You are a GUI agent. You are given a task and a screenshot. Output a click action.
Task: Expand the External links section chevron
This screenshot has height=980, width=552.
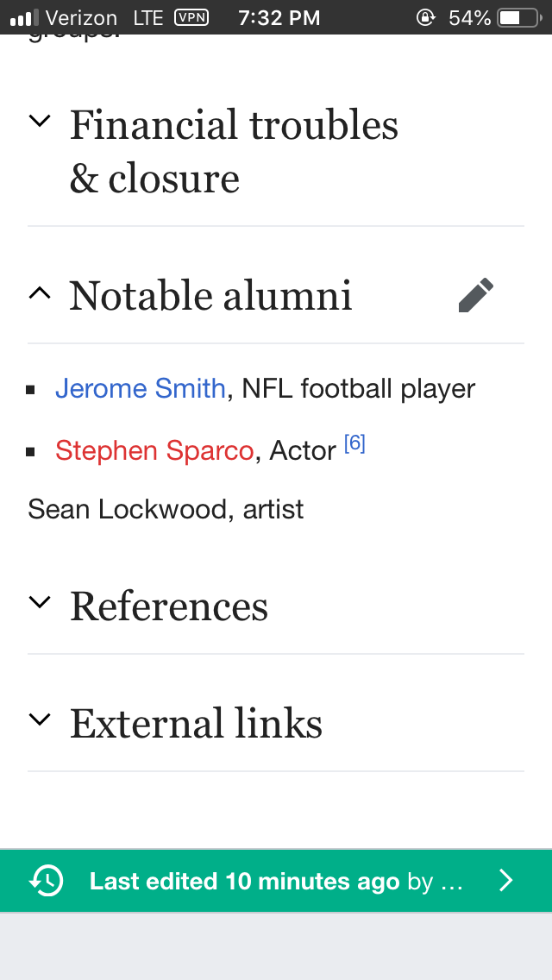pyautogui.click(x=40, y=720)
